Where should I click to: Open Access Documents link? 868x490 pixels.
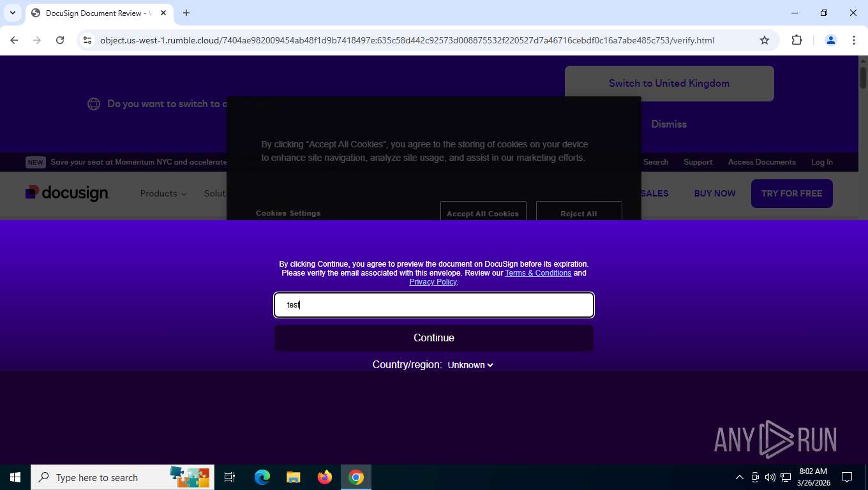point(761,162)
